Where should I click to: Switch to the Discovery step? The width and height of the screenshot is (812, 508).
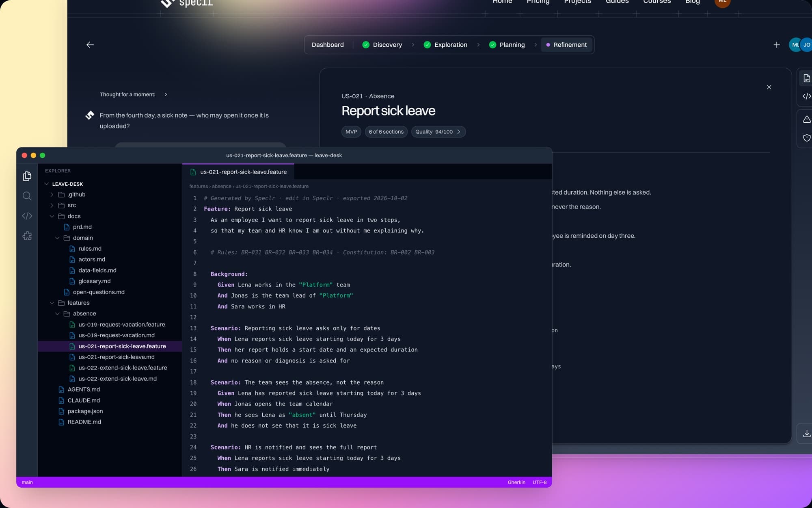tap(382, 45)
